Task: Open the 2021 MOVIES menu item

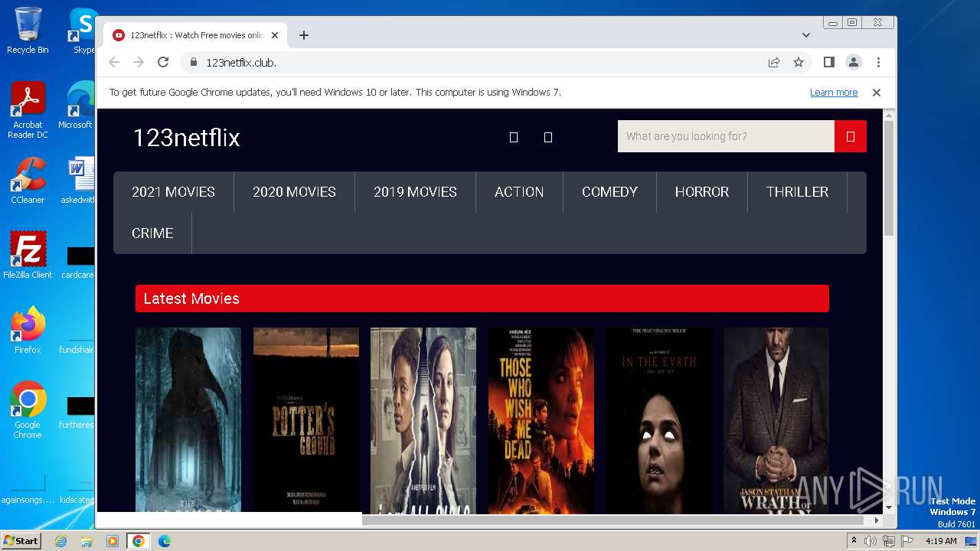Action: tap(173, 192)
